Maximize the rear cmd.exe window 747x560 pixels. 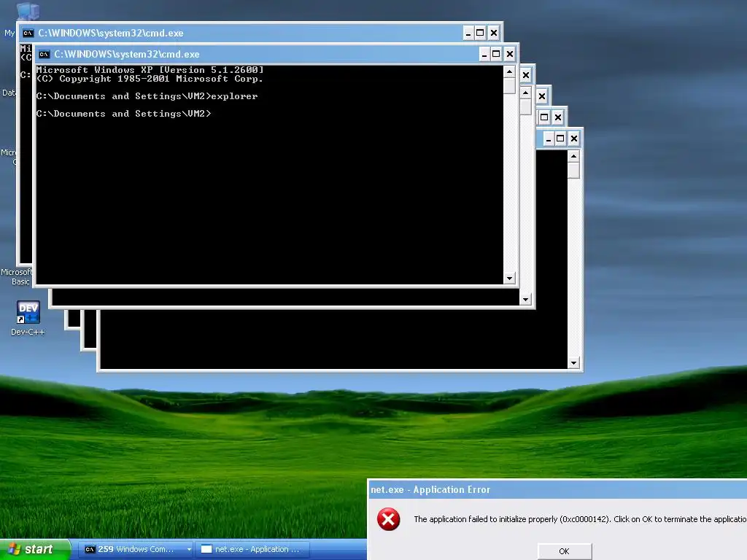(x=480, y=33)
